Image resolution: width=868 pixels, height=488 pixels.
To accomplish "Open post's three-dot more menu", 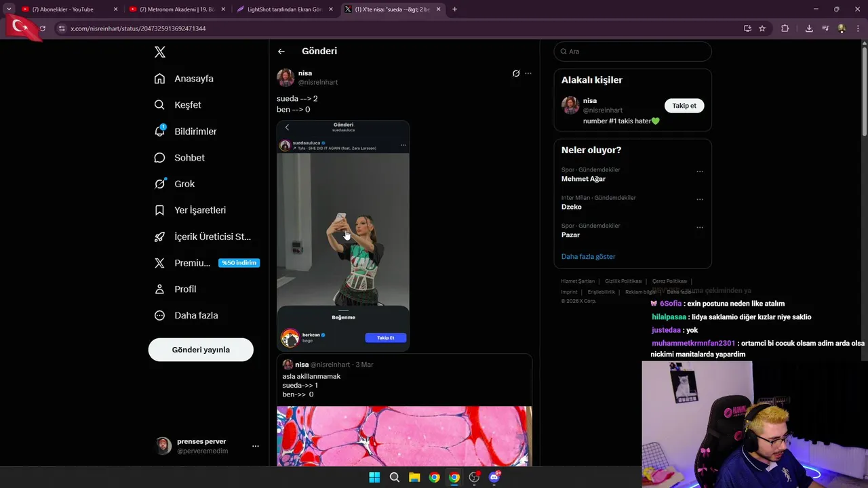I will pyautogui.click(x=528, y=73).
